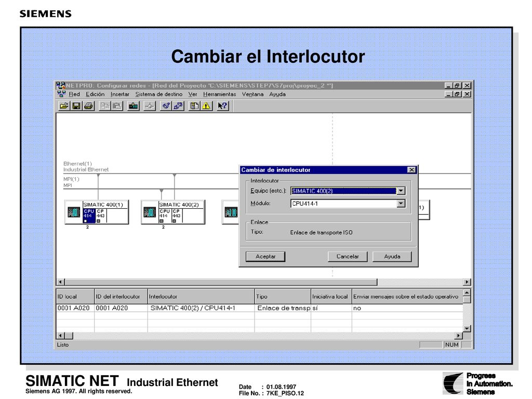Close the Cambiar de interlocutor dialog
The width and height of the screenshot is (532, 399).
pyautogui.click(x=411, y=170)
